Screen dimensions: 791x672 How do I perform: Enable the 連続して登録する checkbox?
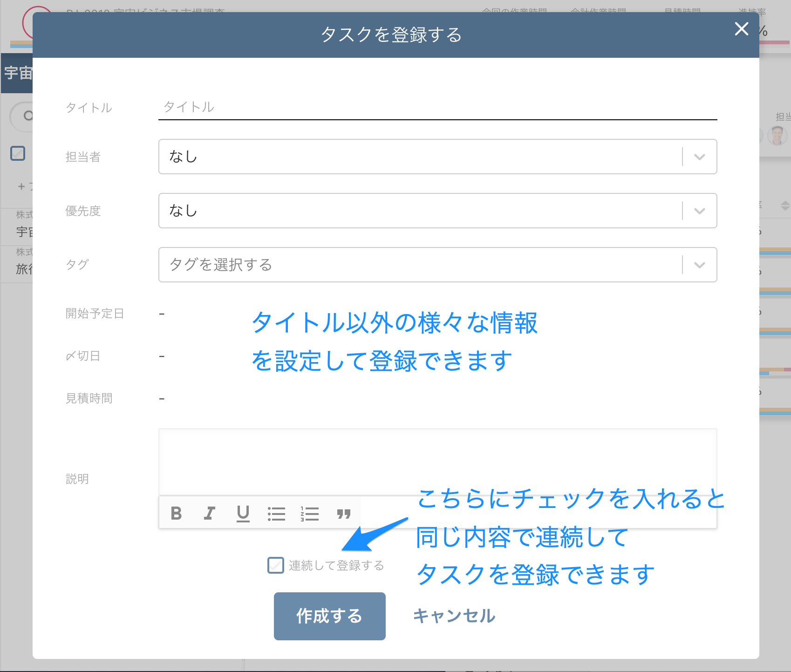[276, 565]
